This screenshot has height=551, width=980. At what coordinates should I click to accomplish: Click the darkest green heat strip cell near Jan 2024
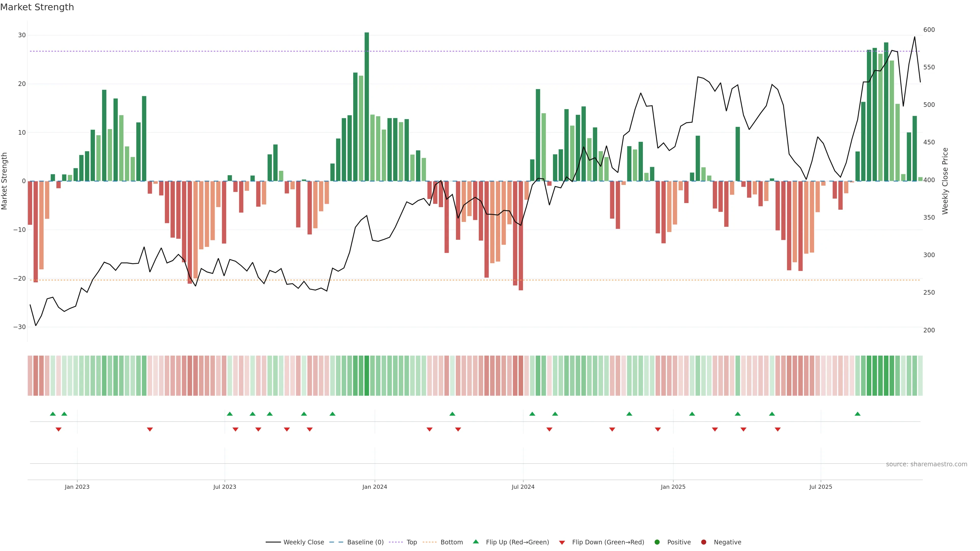click(x=367, y=376)
